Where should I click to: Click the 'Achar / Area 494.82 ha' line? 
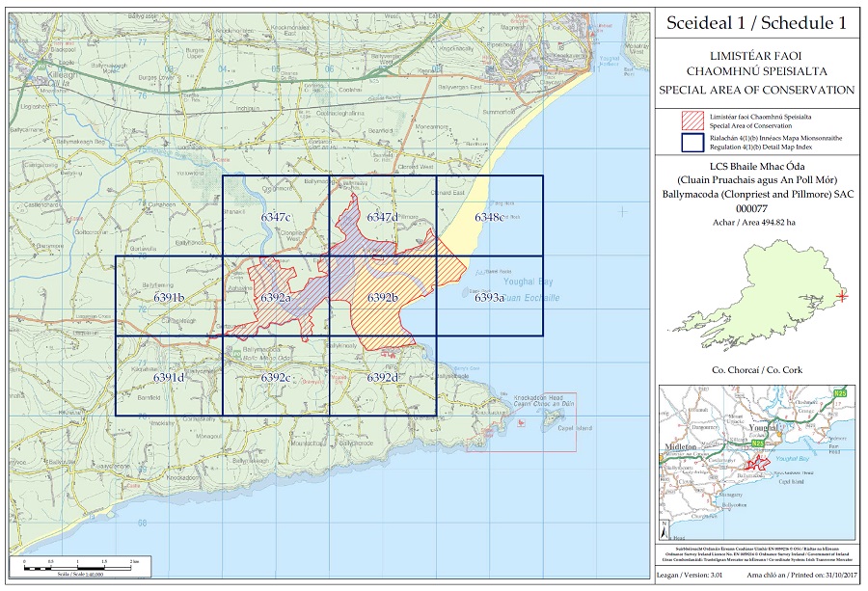tap(754, 223)
